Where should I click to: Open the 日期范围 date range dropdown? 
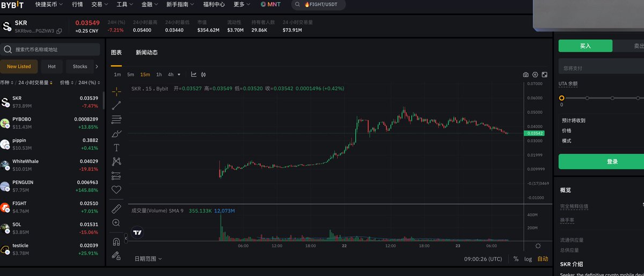pyautogui.click(x=148, y=259)
